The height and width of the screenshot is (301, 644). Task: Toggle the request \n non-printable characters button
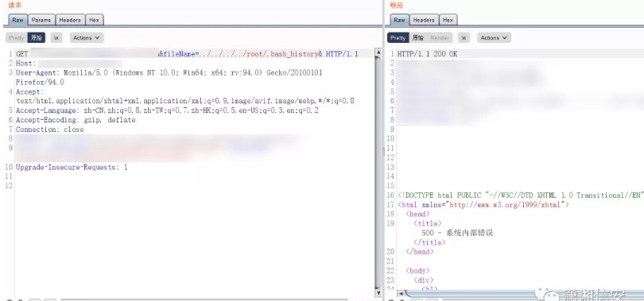tap(56, 38)
